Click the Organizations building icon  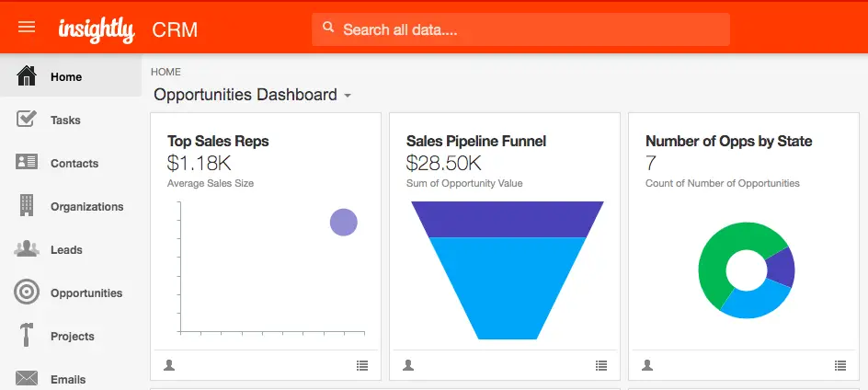[x=27, y=205]
